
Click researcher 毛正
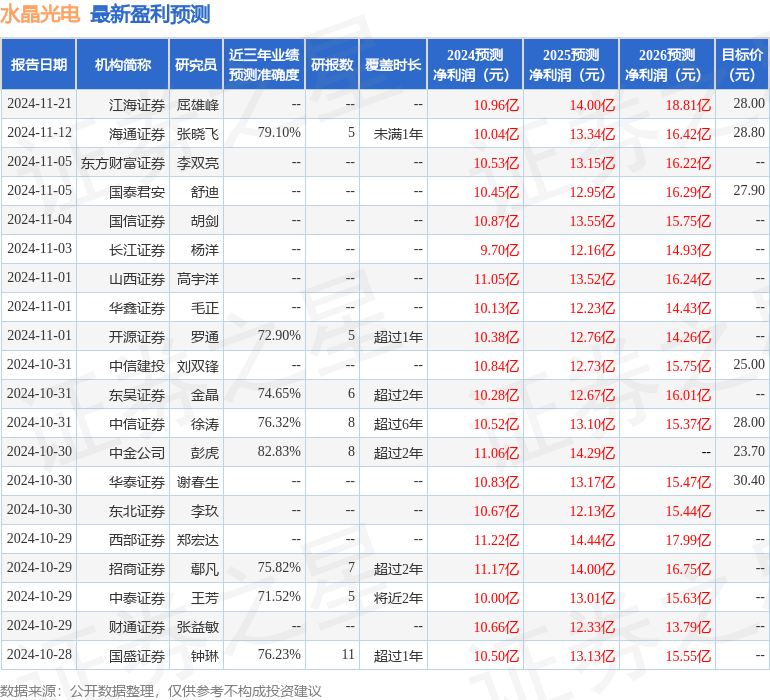tap(205, 308)
